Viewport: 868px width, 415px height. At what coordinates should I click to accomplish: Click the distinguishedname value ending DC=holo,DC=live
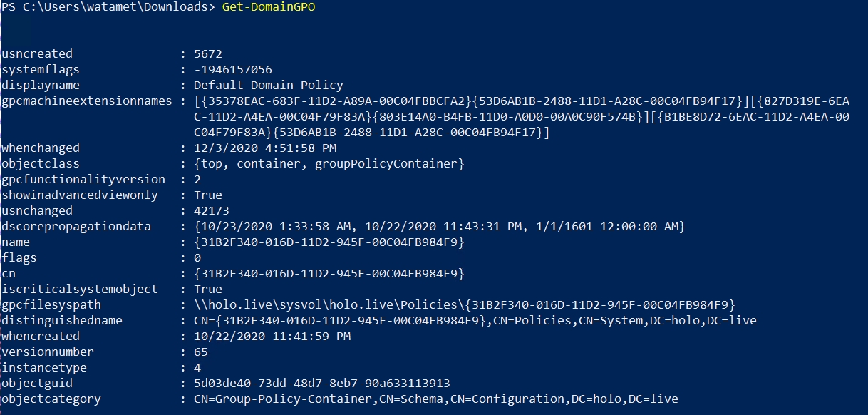[475, 320]
